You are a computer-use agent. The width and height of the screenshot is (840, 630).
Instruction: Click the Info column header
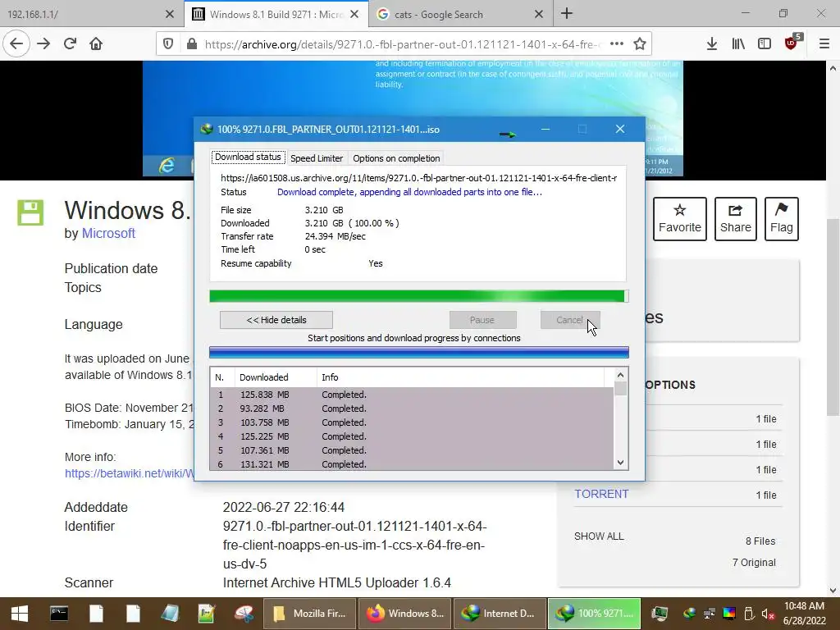[x=461, y=377]
